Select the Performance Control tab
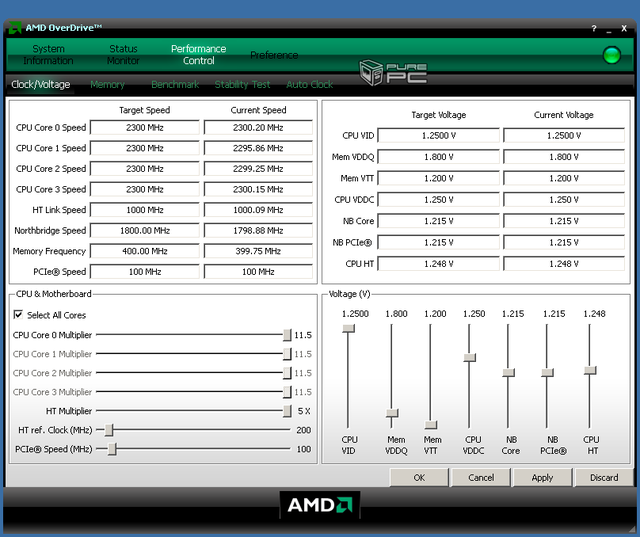The height and width of the screenshot is (537, 640). [x=198, y=55]
